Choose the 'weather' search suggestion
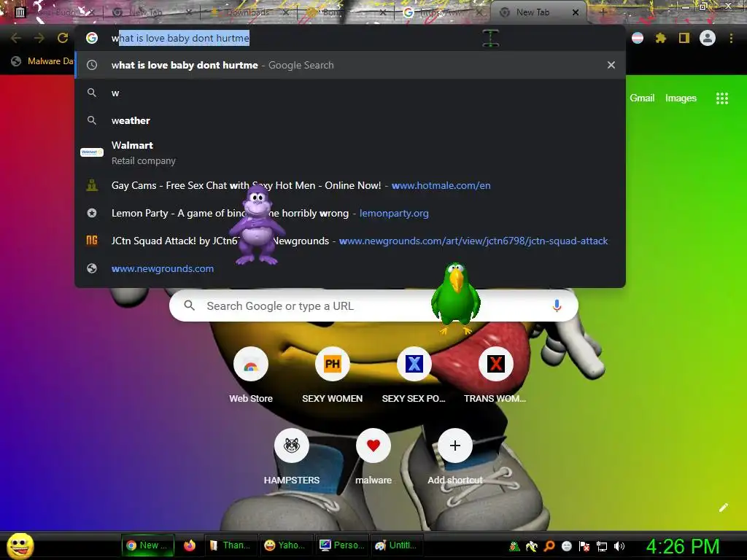This screenshot has width=747, height=560. click(x=350, y=120)
